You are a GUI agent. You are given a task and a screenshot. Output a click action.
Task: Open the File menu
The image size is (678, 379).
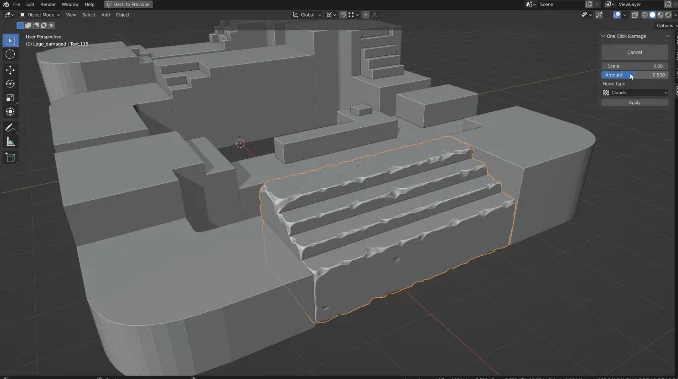(x=16, y=4)
